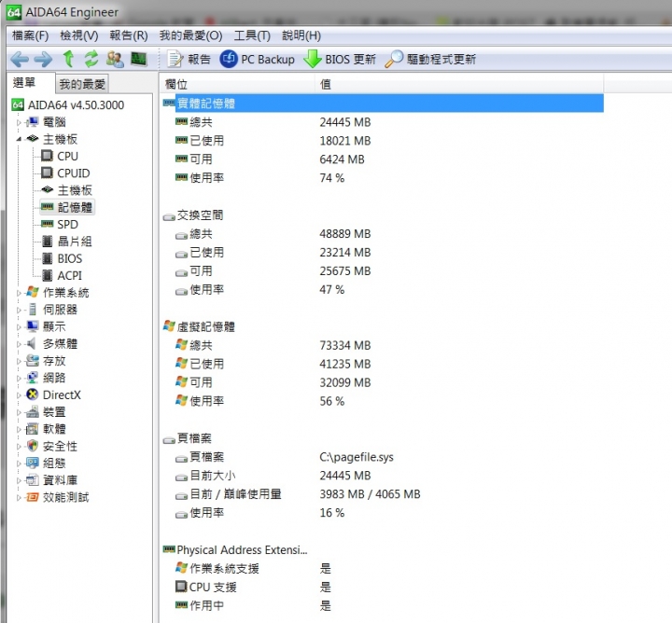Click the C:\pagefile.sys value
The width and height of the screenshot is (672, 623).
[357, 457]
